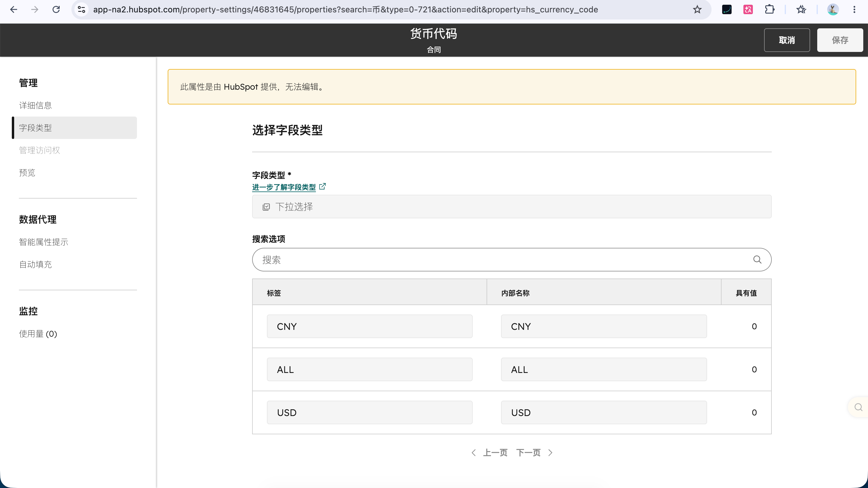Click the 货币代码 page title
Viewport: 868px width, 488px height.
[x=434, y=34]
